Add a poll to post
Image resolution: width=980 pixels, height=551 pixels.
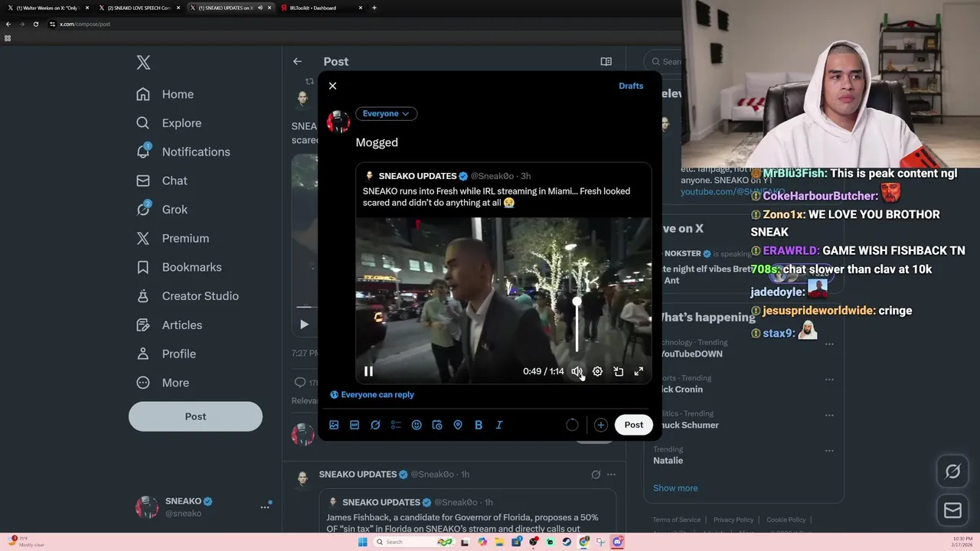coord(396,425)
